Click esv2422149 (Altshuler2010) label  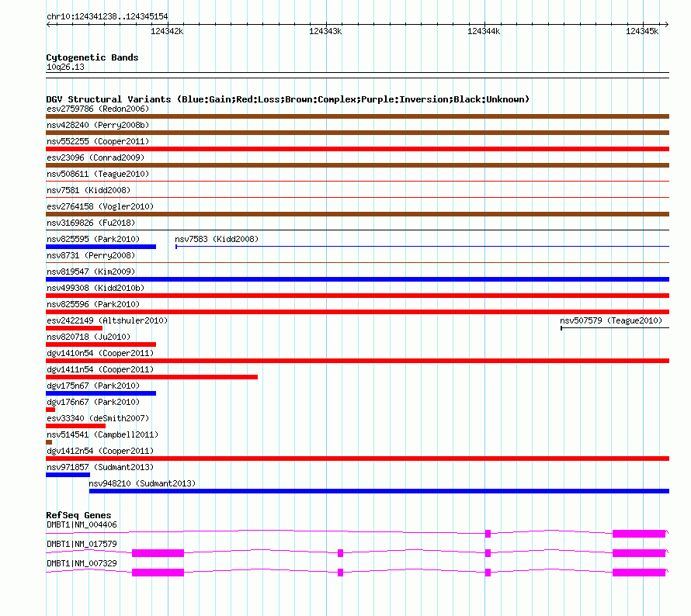coord(107,320)
